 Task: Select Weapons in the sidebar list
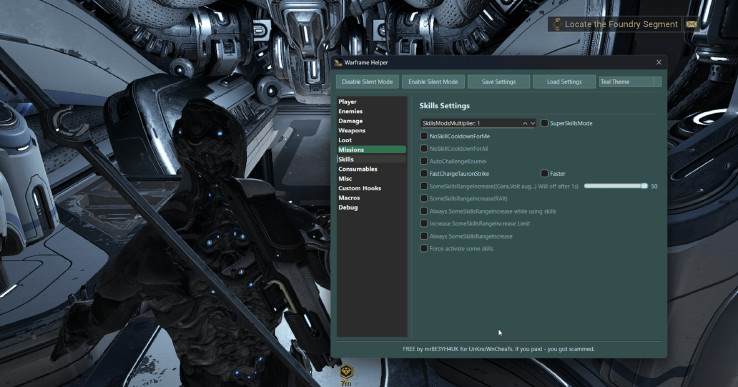[x=371, y=130]
